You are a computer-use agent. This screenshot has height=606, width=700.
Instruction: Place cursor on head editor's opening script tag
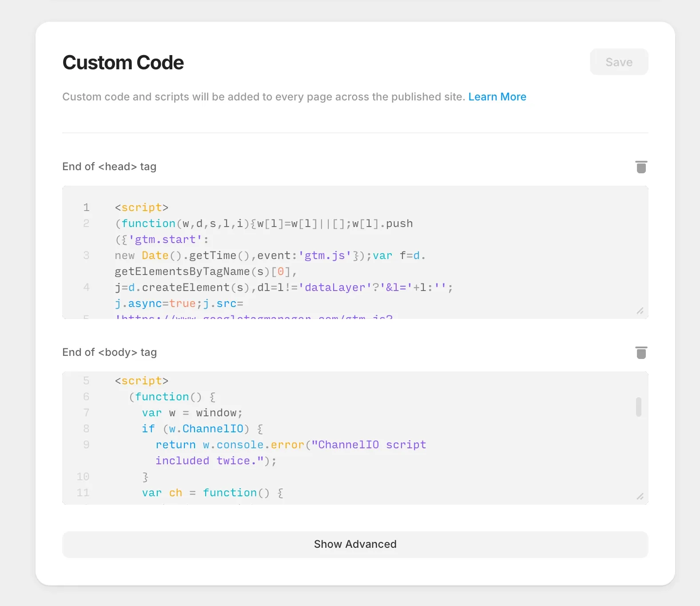[141, 207]
